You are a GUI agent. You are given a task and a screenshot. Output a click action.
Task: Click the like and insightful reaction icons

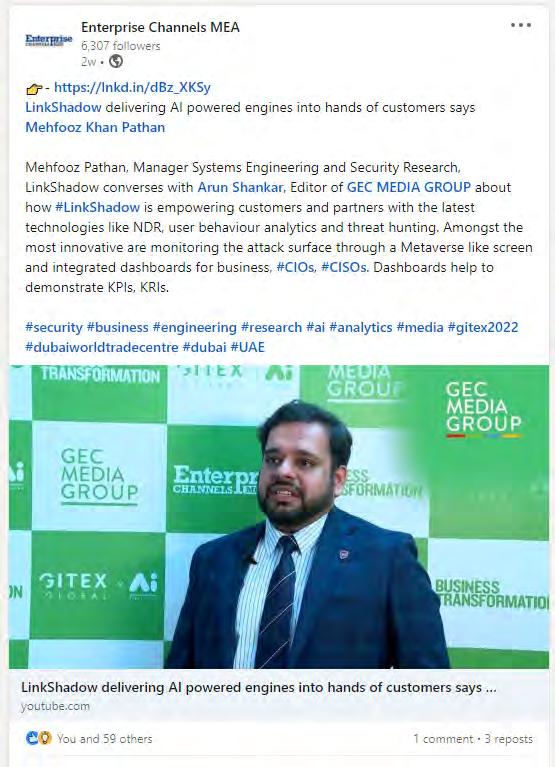pos(39,738)
